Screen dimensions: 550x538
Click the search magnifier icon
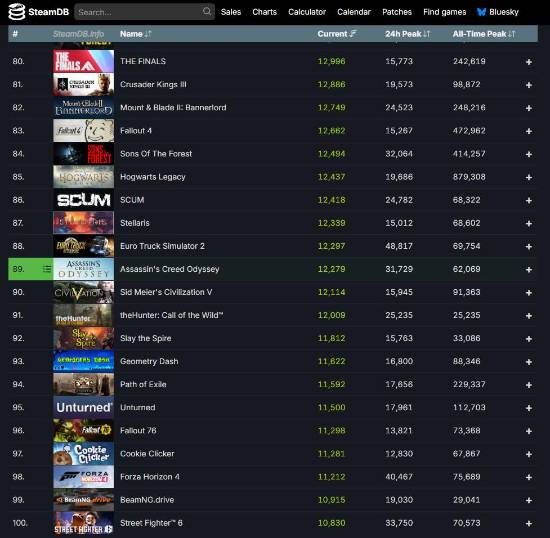[207, 12]
